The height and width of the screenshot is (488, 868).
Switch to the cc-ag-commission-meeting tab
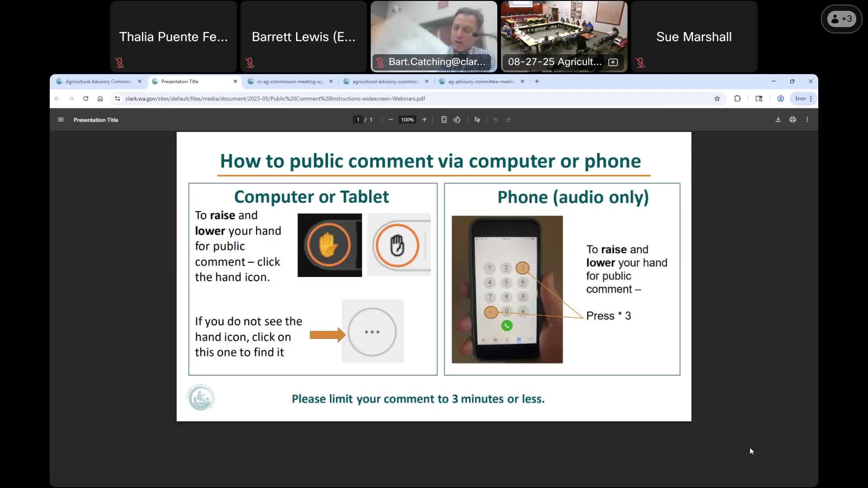click(289, 82)
